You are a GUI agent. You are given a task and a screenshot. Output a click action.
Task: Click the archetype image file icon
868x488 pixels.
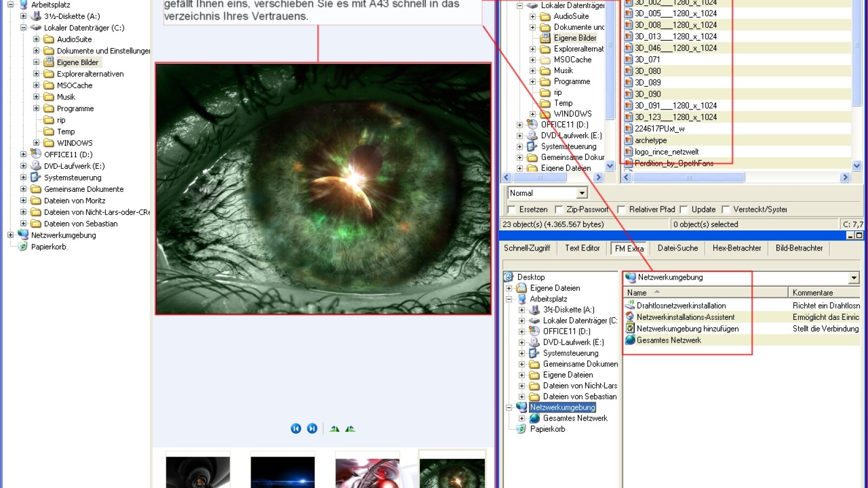(x=628, y=140)
